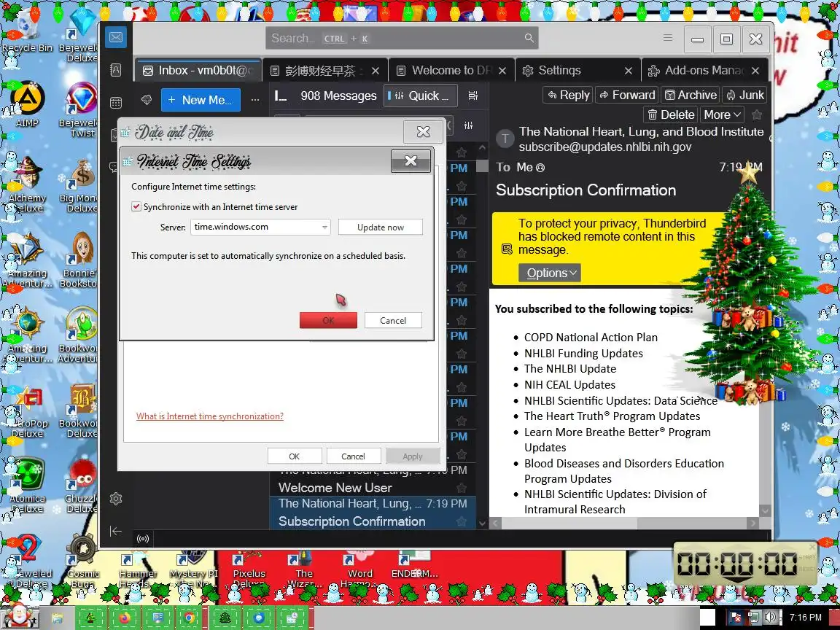Viewport: 840px width, 630px height.
Task: Toggle star on Subscription Confirmation list row
Action: pos(461,522)
